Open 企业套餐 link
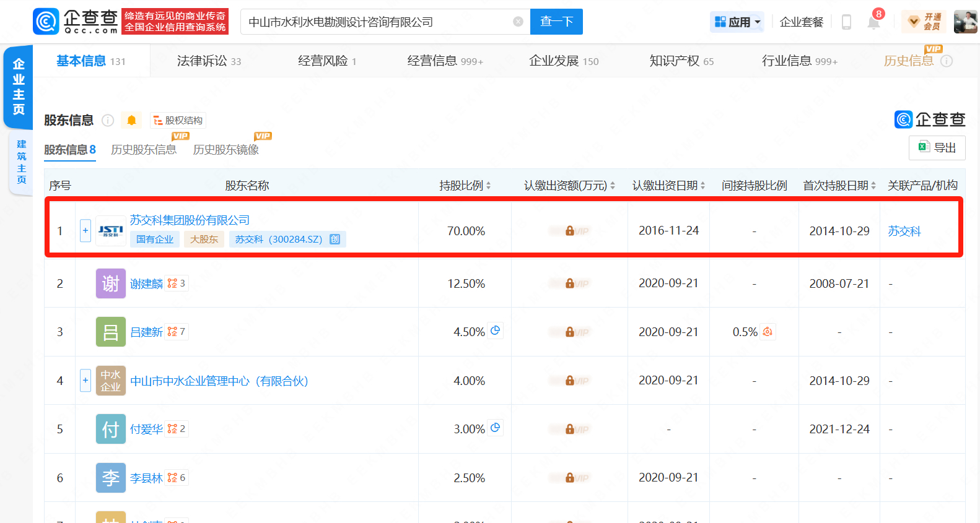Screen dimensions: 980x523 (x=802, y=22)
